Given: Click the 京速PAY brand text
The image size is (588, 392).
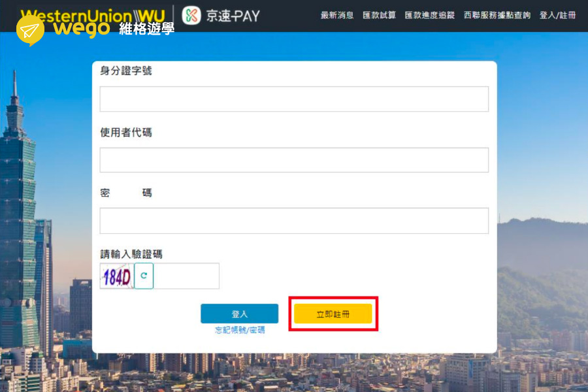Looking at the screenshot, I should tap(233, 16).
